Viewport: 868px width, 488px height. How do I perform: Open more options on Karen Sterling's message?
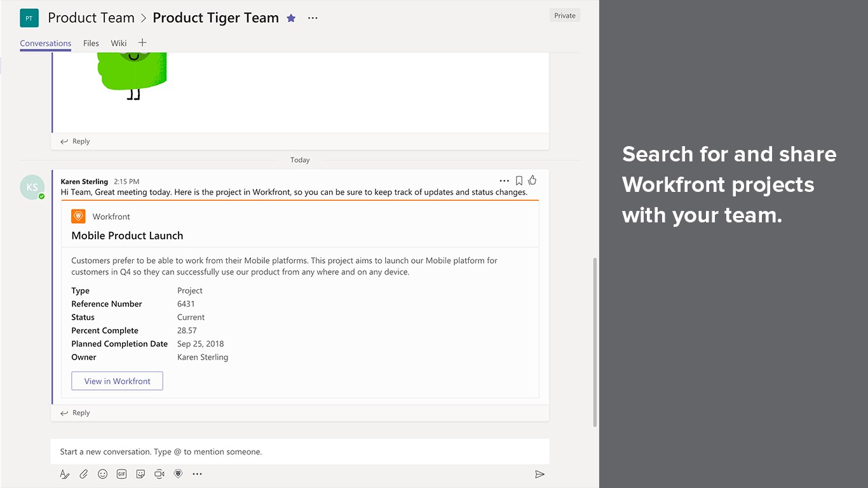pos(505,180)
